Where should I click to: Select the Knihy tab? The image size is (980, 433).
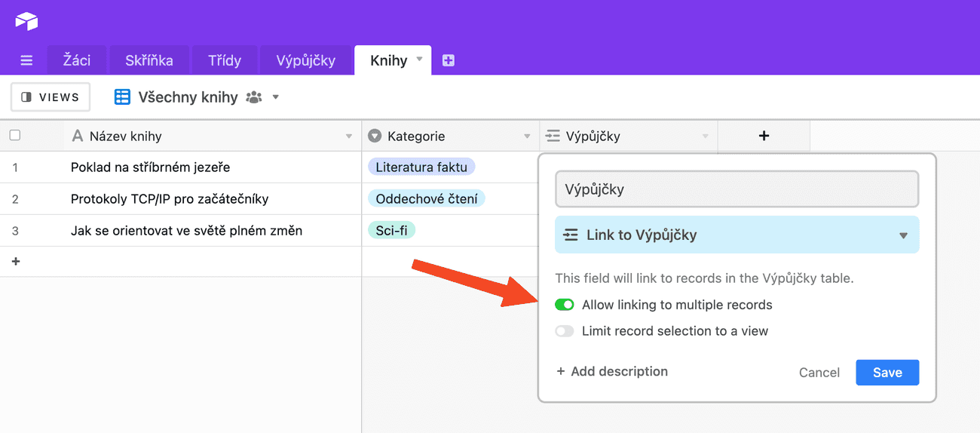[x=389, y=60]
